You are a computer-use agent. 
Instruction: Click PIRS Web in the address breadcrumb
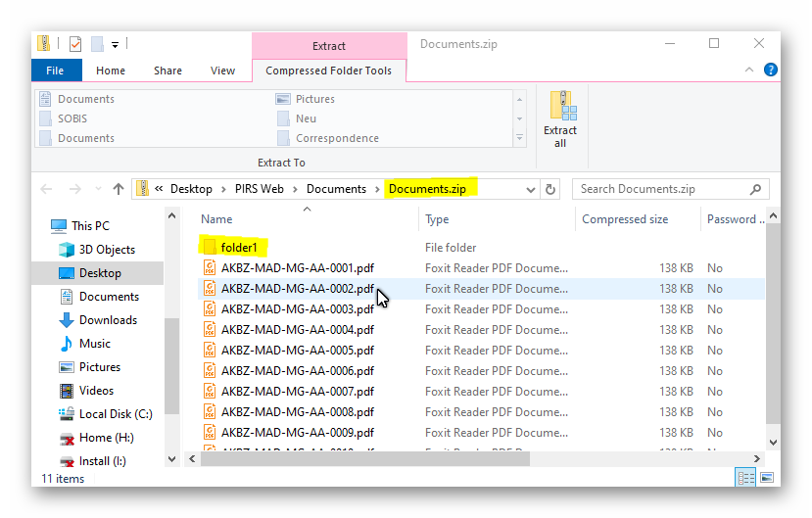[260, 189]
